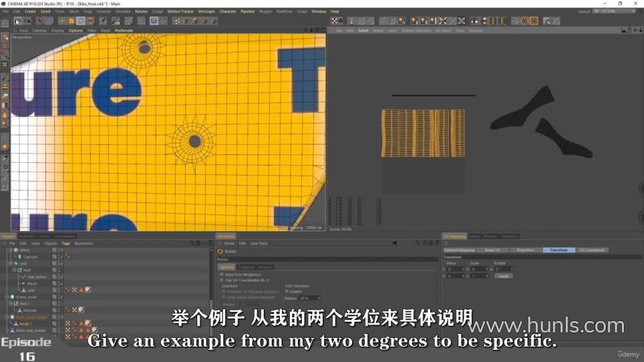The image size is (644, 362).
Task: Open the Motion Tracker menu
Action: pyautogui.click(x=180, y=11)
